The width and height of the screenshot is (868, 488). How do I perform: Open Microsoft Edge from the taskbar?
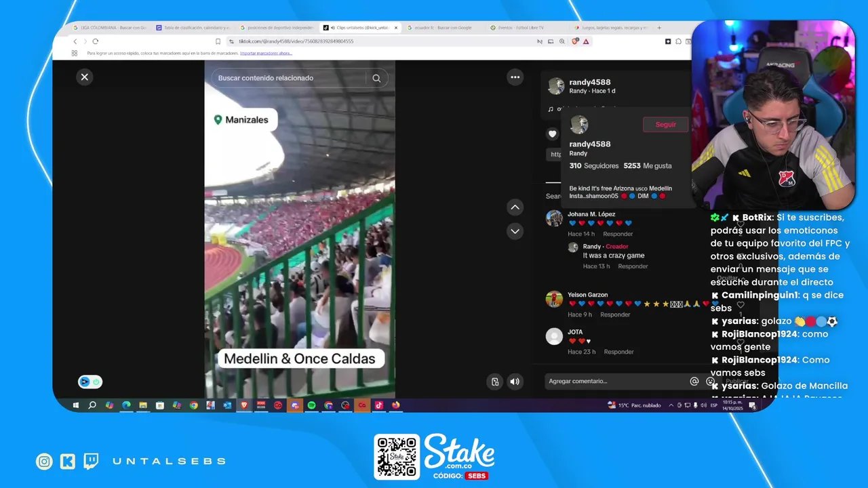coord(126,405)
